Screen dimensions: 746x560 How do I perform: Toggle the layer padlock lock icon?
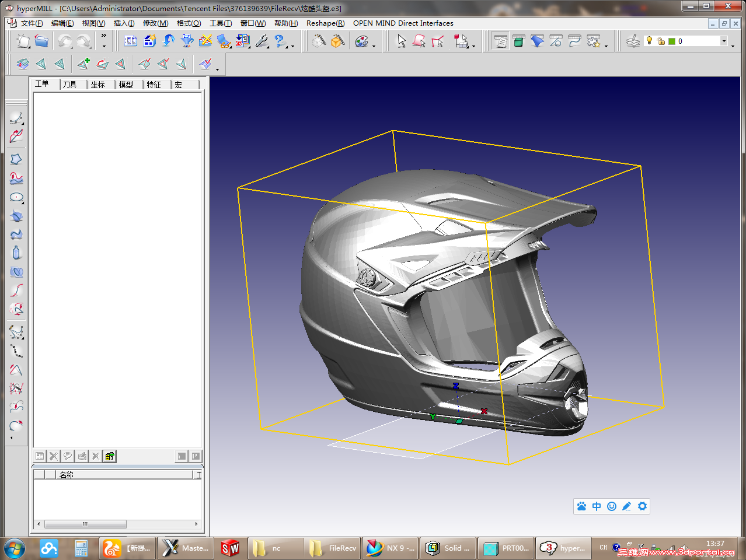[661, 41]
